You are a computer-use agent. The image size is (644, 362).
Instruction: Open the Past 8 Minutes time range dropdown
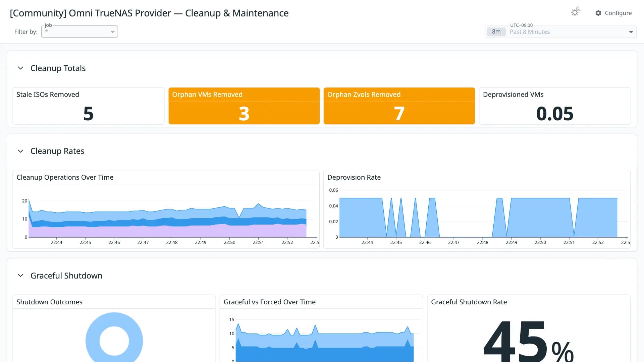tap(561, 32)
